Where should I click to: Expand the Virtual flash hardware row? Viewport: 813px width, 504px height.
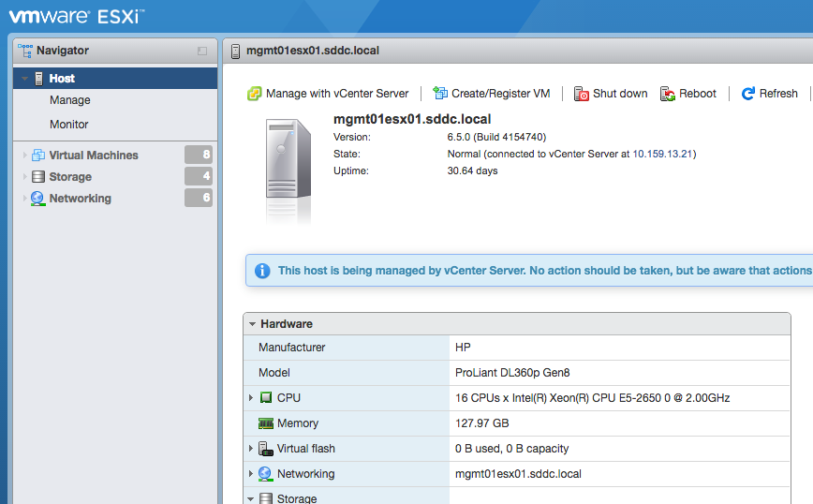tap(251, 449)
